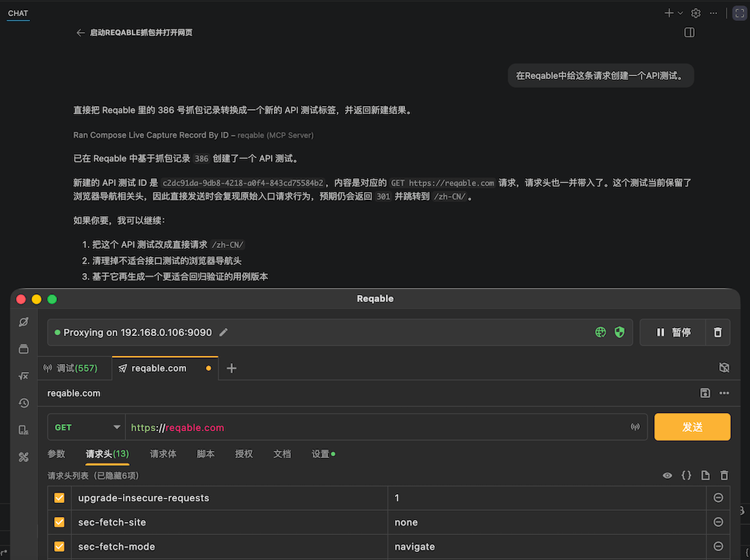
Task: Switch to the 调试(557) tab
Action: pyautogui.click(x=70, y=368)
